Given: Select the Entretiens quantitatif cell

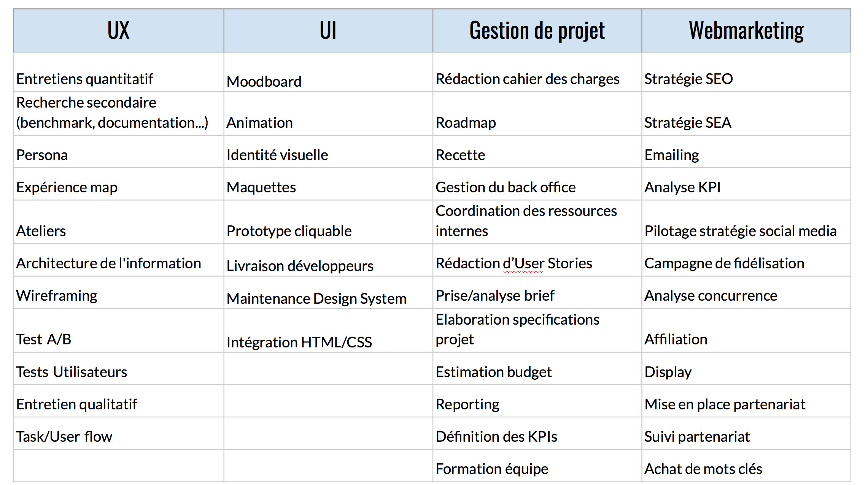Looking at the screenshot, I should (119, 72).
